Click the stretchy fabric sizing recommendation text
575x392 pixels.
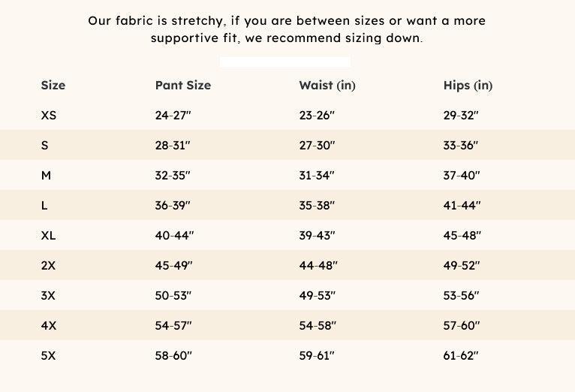287,29
